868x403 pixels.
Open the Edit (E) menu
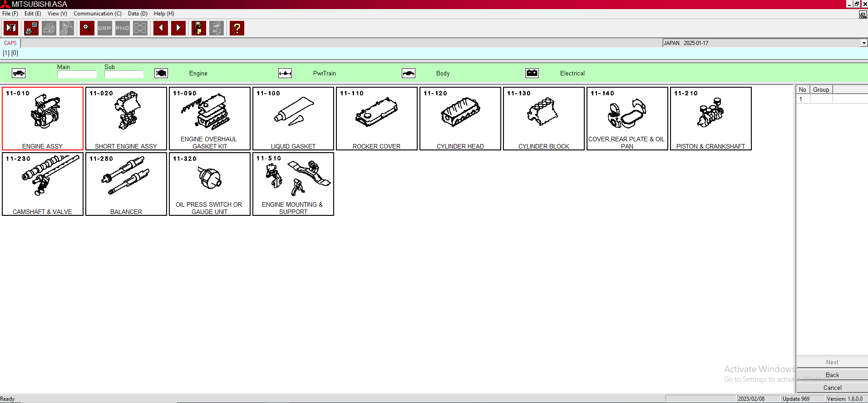click(x=33, y=14)
